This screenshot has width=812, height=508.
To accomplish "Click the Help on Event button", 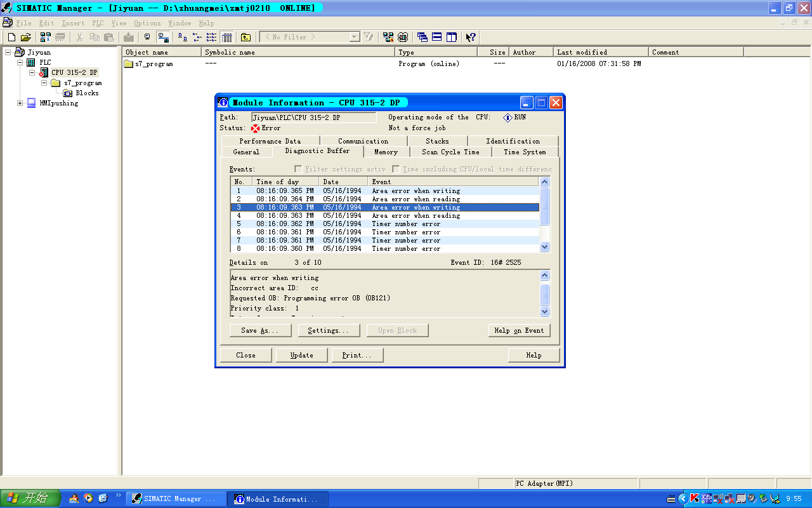I will pos(519,330).
